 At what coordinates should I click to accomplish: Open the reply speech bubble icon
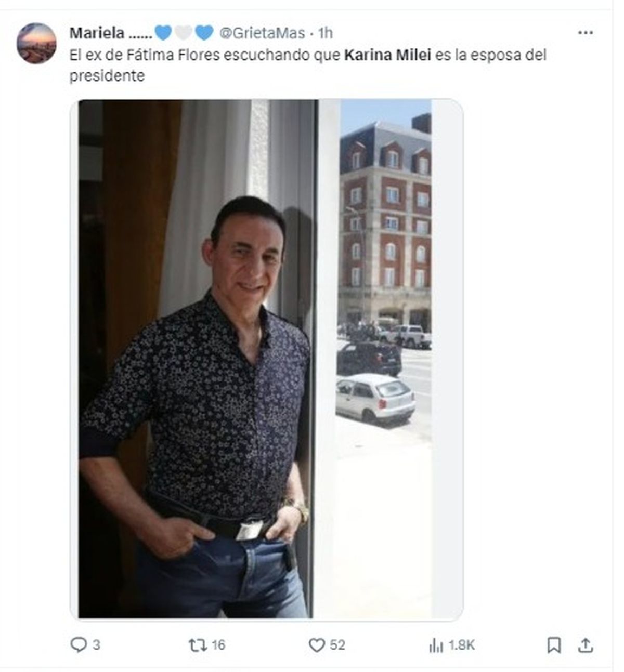click(79, 645)
